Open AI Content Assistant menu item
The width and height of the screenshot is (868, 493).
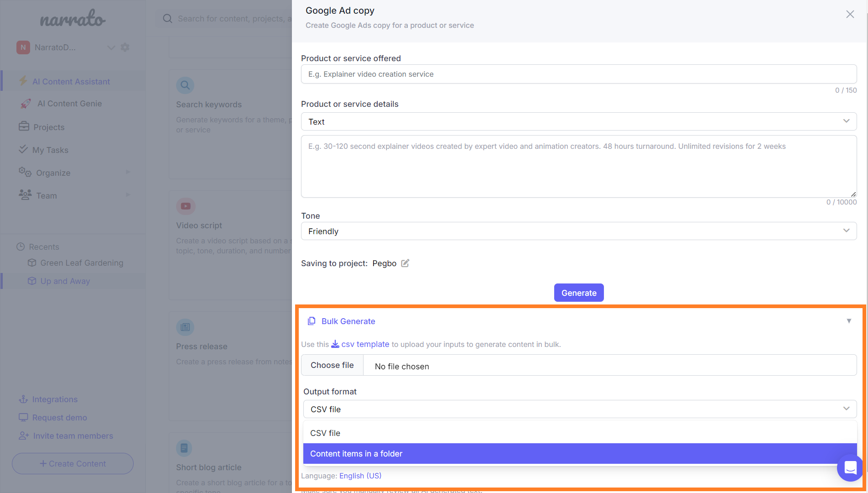71,81
